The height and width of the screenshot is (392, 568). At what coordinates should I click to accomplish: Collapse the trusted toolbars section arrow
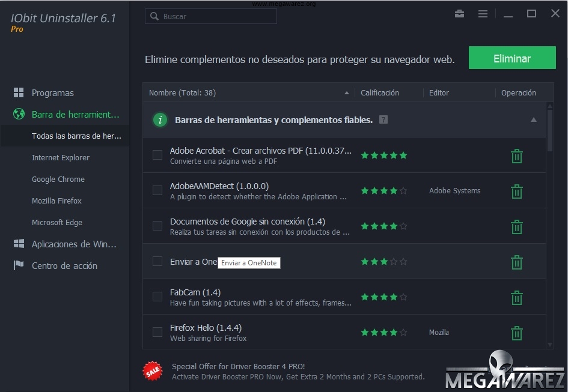click(x=534, y=120)
